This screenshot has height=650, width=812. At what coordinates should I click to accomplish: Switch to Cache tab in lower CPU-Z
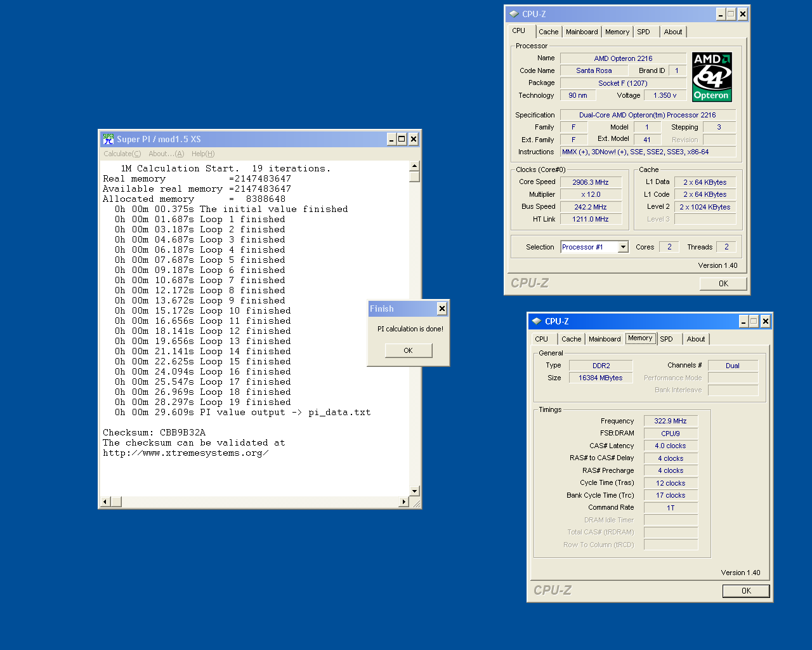[572, 339]
